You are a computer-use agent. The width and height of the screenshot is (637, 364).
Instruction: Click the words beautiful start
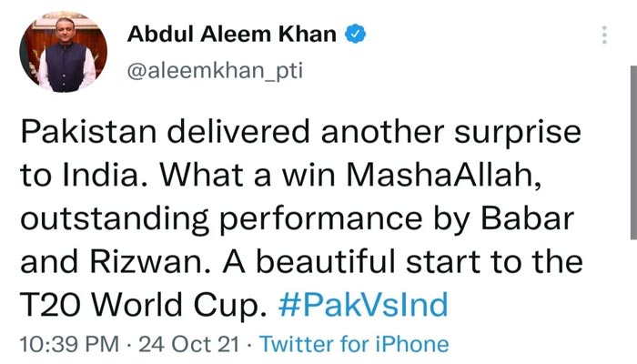tap(368, 262)
